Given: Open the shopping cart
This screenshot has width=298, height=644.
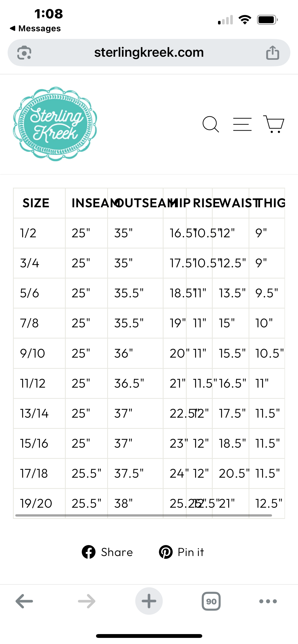Looking at the screenshot, I should [x=274, y=124].
